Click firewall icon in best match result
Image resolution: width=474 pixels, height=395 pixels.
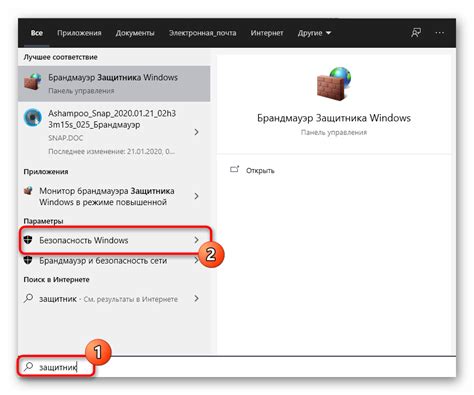33,82
